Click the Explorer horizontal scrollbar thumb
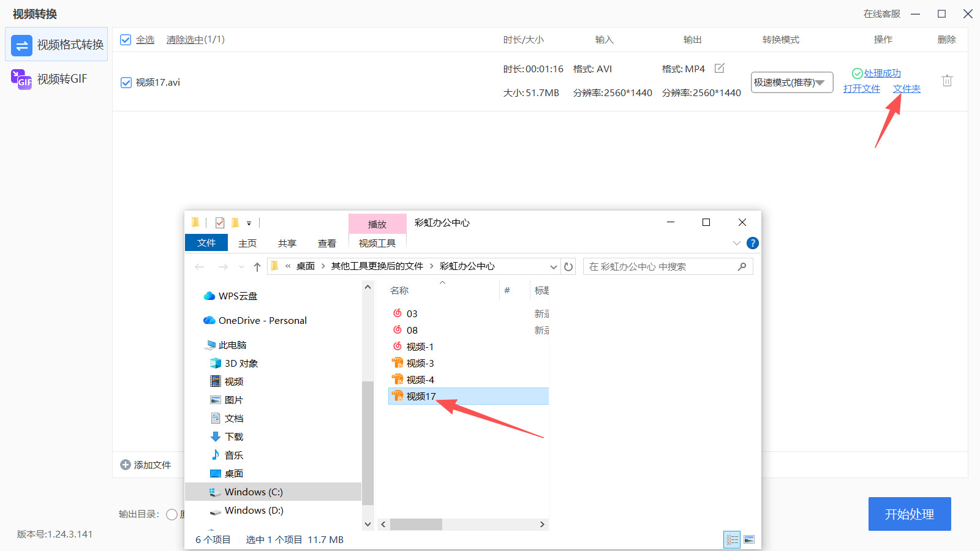This screenshot has width=980, height=551. (x=416, y=524)
